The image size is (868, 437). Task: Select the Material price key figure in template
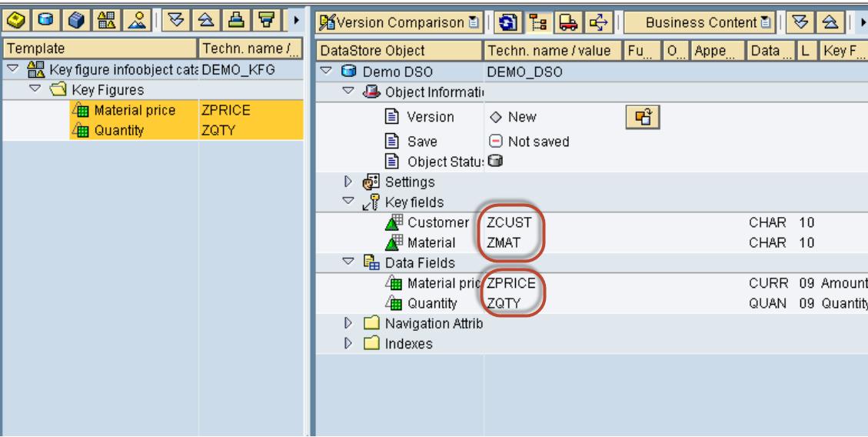point(127,111)
